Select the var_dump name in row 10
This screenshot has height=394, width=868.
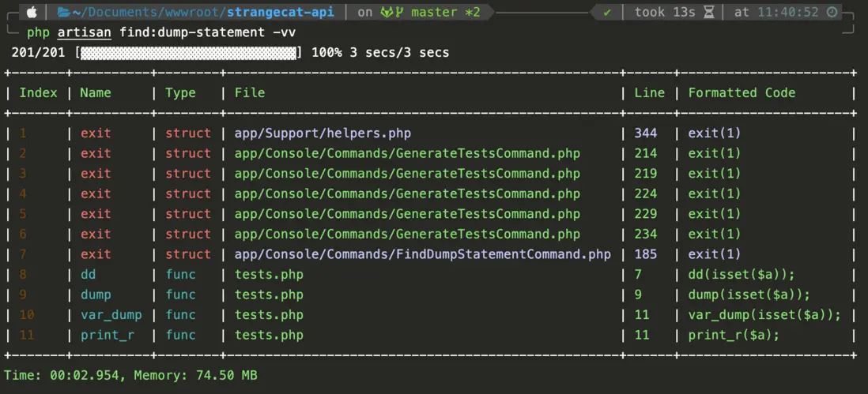click(x=111, y=315)
